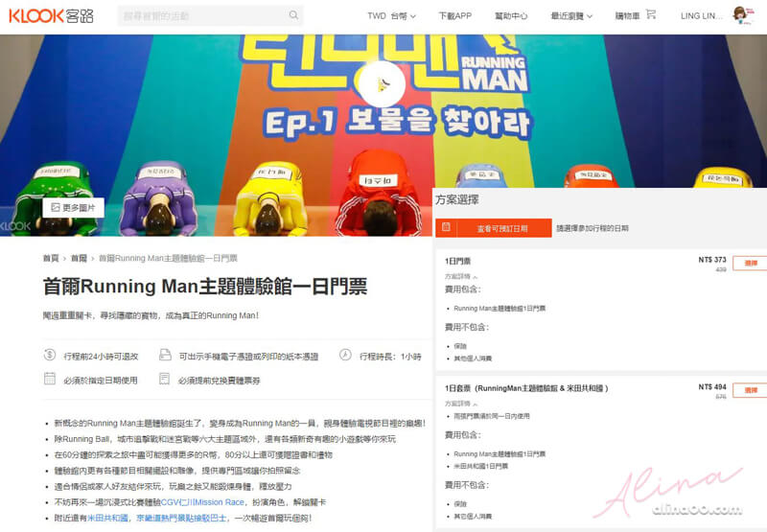Collapse 方案詳情 under 1日門票
Image resolution: width=767 pixels, height=532 pixels.
(461, 276)
